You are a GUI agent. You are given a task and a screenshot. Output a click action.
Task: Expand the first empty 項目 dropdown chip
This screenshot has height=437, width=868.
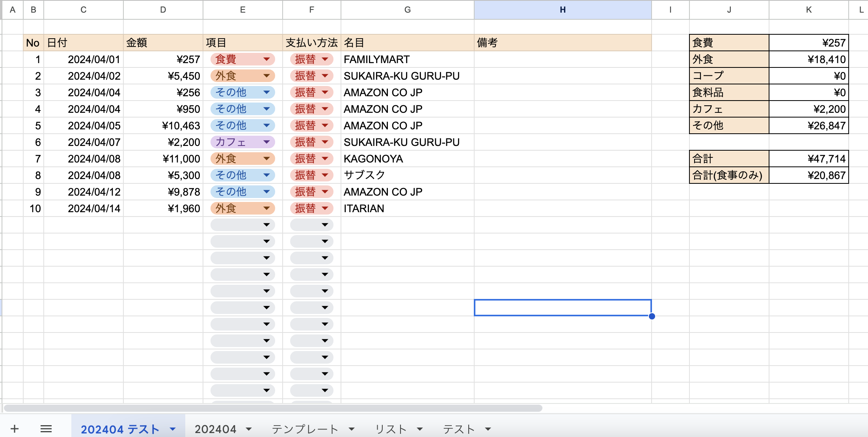pos(266,225)
